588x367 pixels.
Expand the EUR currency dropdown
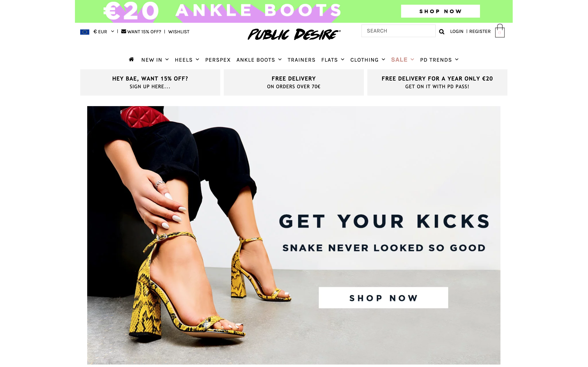pyautogui.click(x=112, y=31)
